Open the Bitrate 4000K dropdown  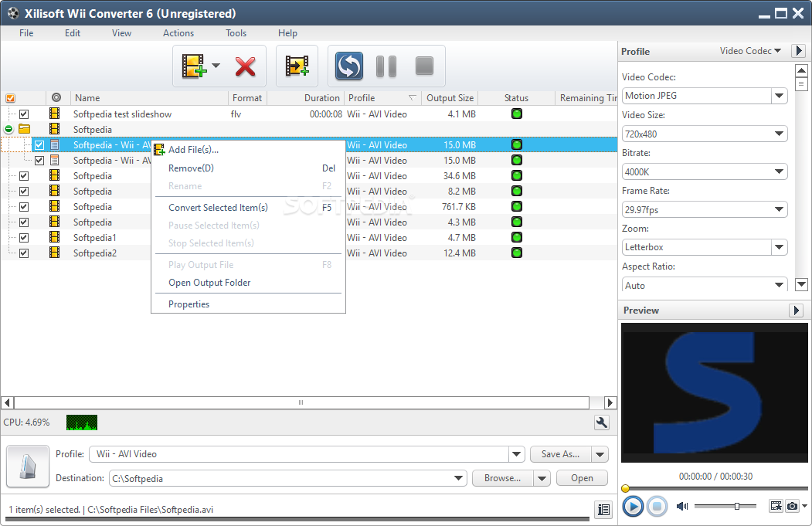(x=779, y=171)
